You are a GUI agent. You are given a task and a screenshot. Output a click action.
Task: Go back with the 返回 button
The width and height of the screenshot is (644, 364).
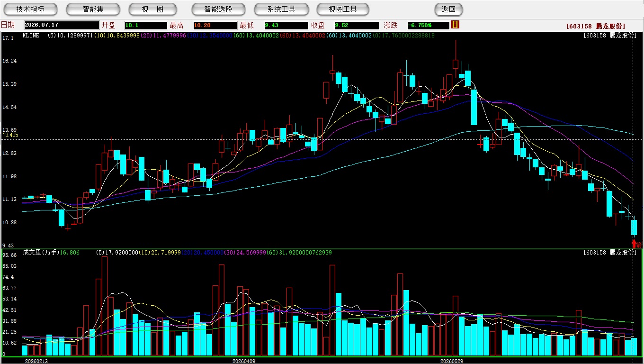click(448, 9)
